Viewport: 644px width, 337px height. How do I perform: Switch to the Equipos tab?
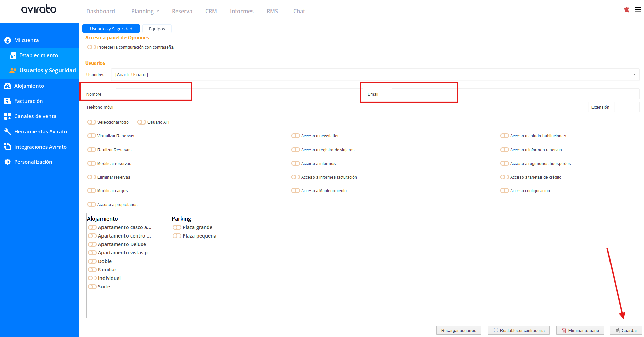tap(157, 29)
